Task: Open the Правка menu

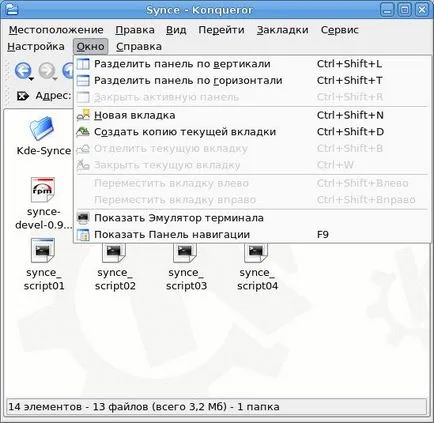Action: coord(135,30)
